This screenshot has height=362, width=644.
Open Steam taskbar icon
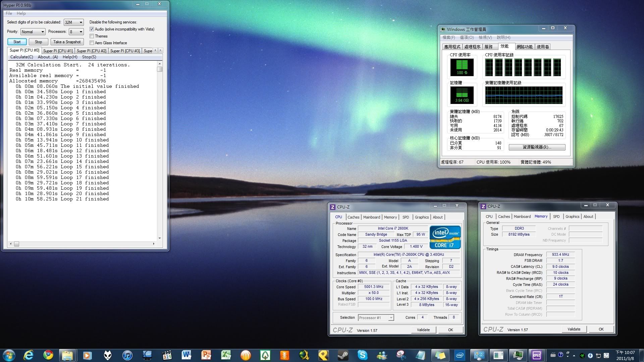point(343,355)
